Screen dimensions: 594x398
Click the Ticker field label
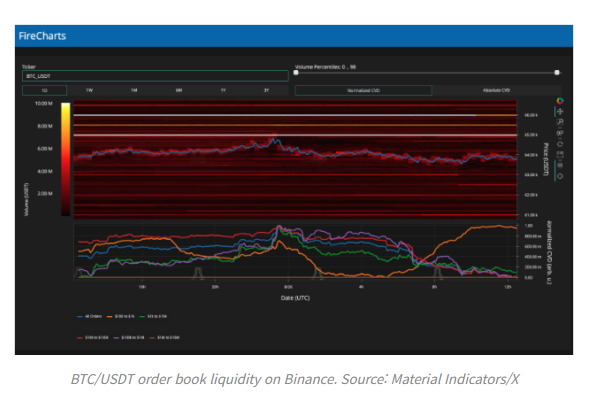pyautogui.click(x=28, y=67)
